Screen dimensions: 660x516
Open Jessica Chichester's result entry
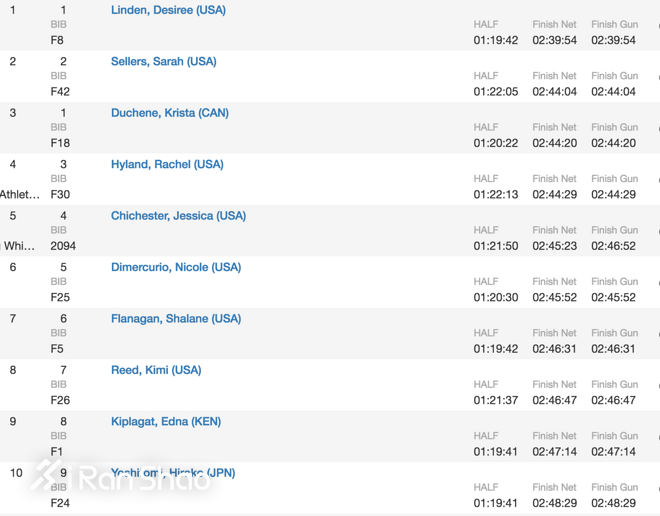[178, 216]
